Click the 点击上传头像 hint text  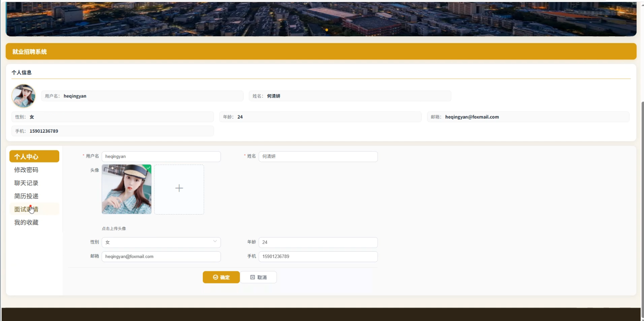click(114, 229)
